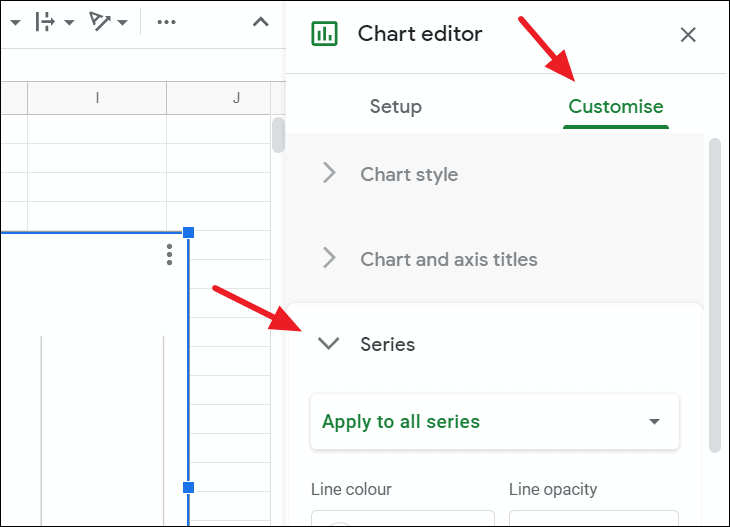Viewport: 730px width, 527px height.
Task: Click the Chart editor sidebar scrollbar
Action: pos(715,295)
